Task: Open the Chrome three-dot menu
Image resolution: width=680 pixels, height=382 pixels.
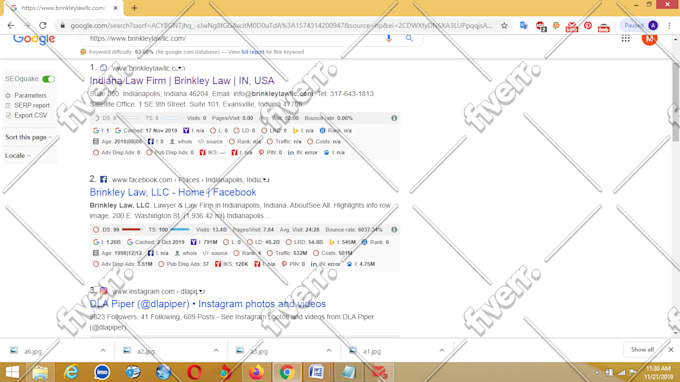Action: click(670, 26)
